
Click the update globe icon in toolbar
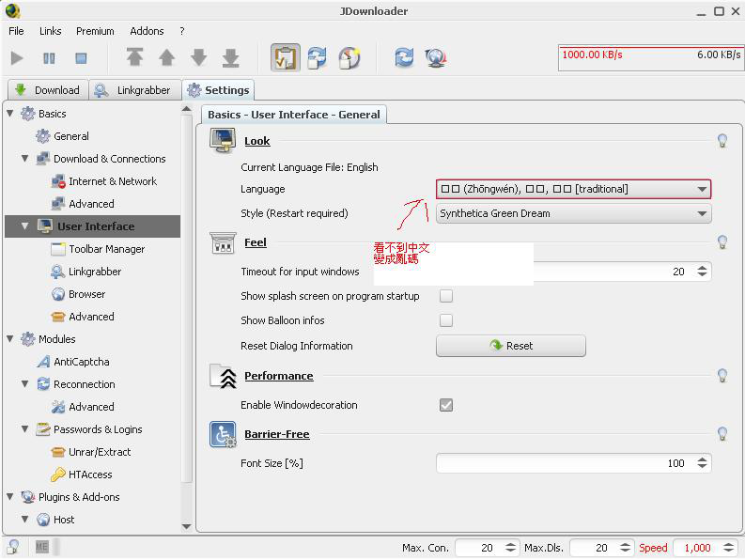coord(436,57)
